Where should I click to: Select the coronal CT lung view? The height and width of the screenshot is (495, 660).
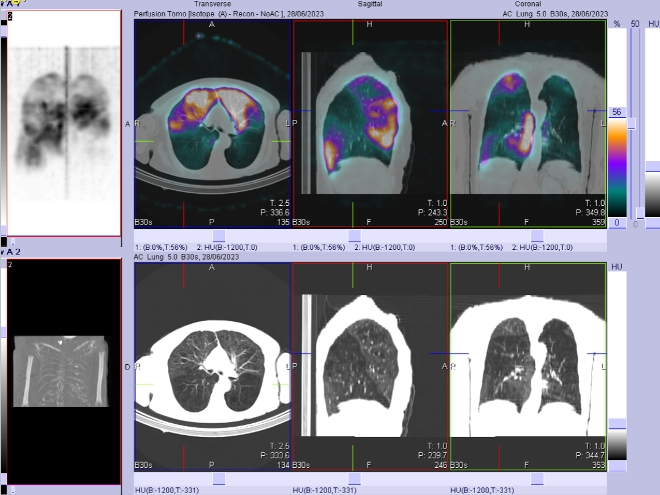click(x=527, y=365)
